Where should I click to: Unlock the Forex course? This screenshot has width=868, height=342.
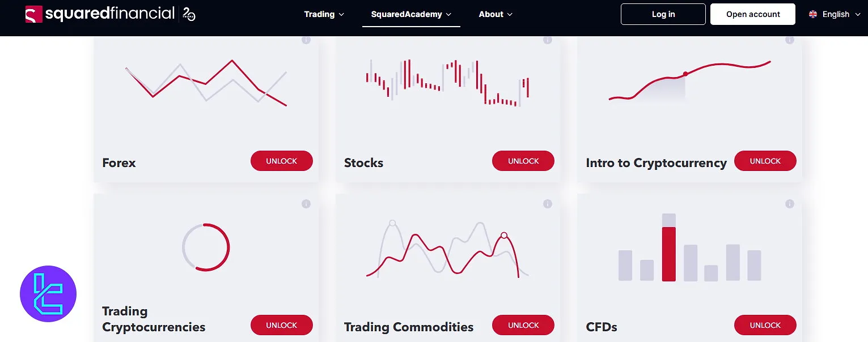[x=281, y=161]
